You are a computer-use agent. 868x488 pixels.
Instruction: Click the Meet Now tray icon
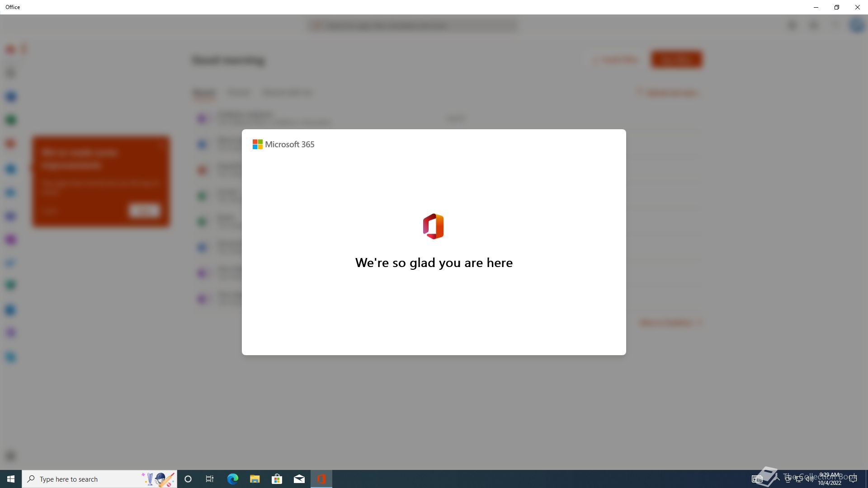(x=788, y=479)
